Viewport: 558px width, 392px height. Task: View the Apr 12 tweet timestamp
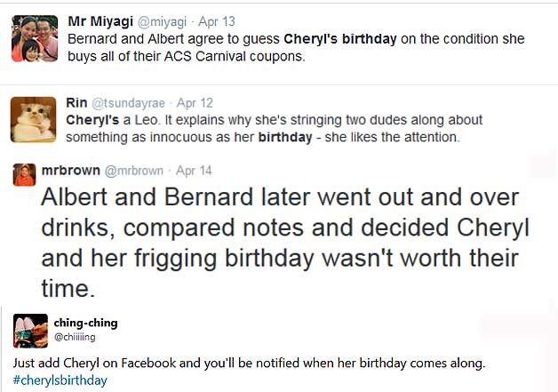[195, 103]
